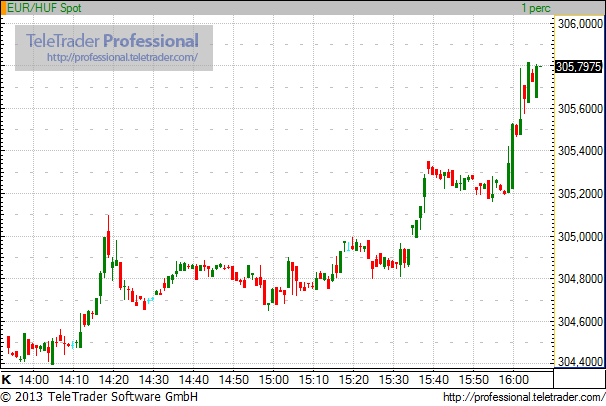Click the 16:00 time axis label

(x=514, y=380)
